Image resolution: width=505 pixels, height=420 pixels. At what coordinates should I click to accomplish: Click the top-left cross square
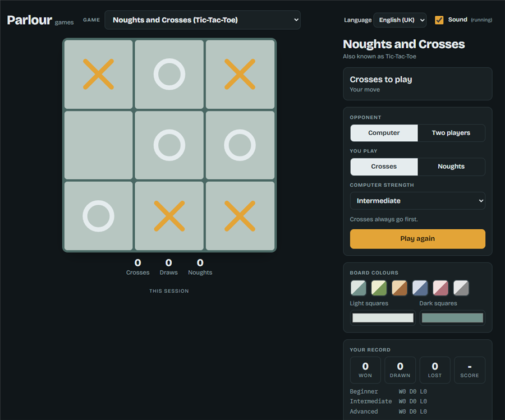click(99, 75)
